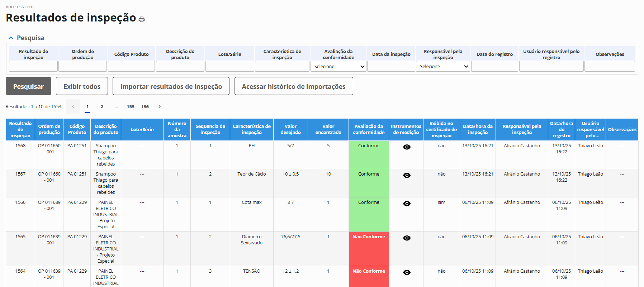Screen dimensions: 644x287
Task: Open the eye icon for inspection result 1567
Action: pos(407,175)
